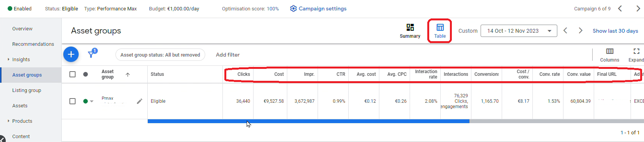Open the Overview menu item
Screen dimensions: 644x142
22,28
